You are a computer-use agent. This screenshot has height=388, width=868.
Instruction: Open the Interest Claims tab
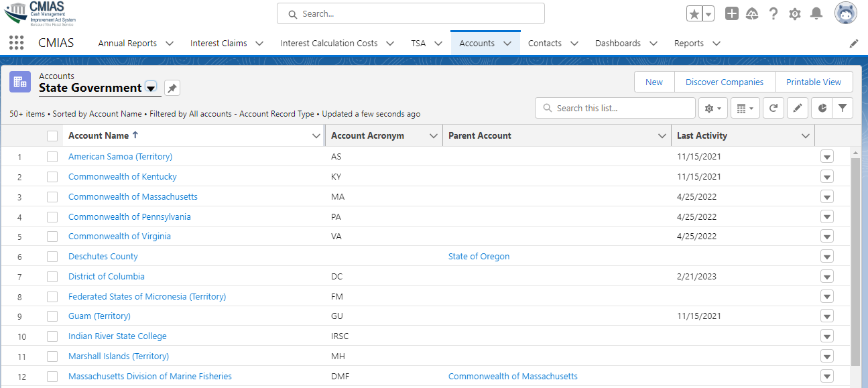point(219,44)
